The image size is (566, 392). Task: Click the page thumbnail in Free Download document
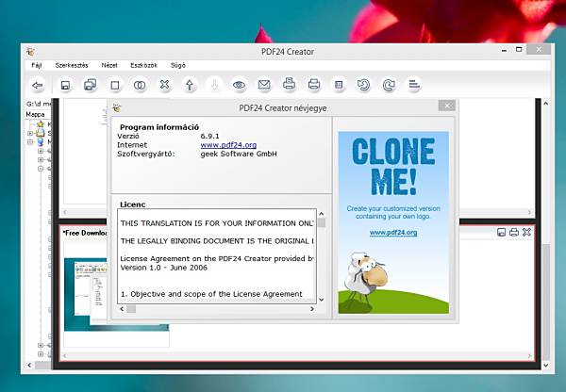tap(116, 294)
